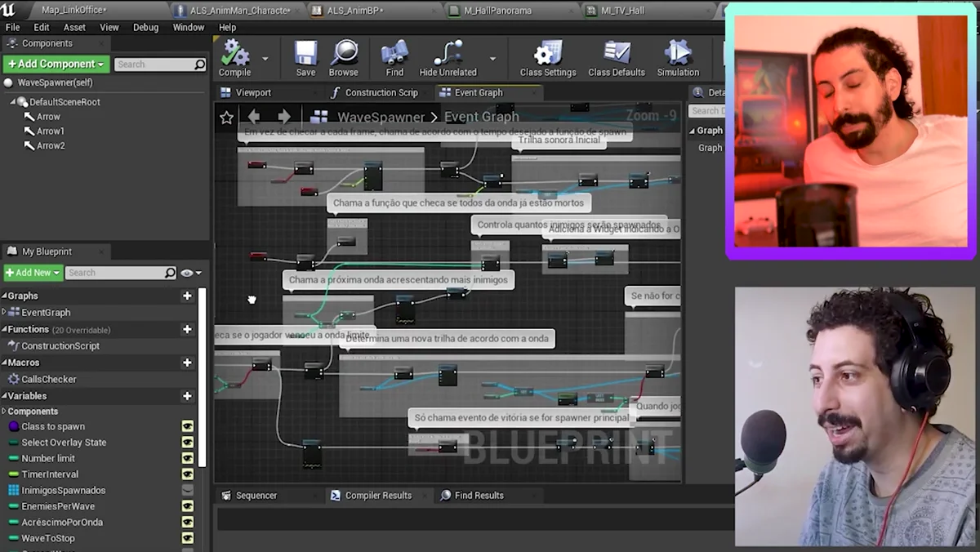The image size is (980, 552).
Task: Click WaveSpawner in the graph breadcrumb
Action: pos(381,117)
